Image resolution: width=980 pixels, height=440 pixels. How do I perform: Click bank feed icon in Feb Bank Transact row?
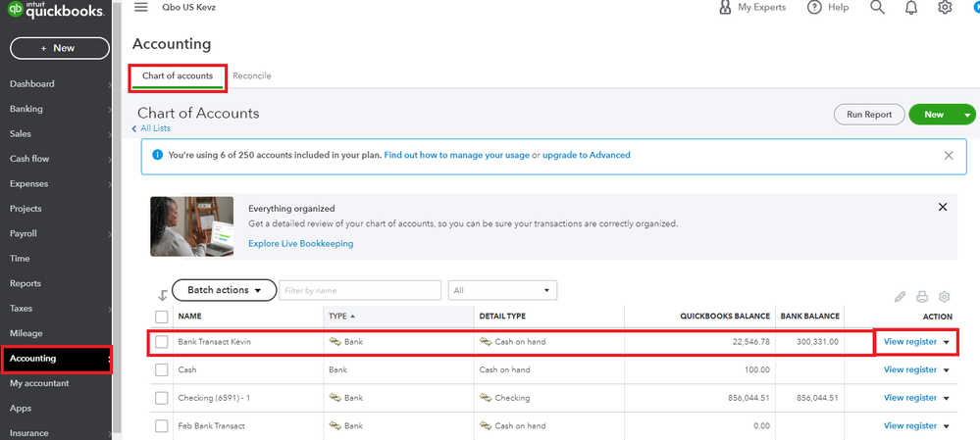pos(335,425)
